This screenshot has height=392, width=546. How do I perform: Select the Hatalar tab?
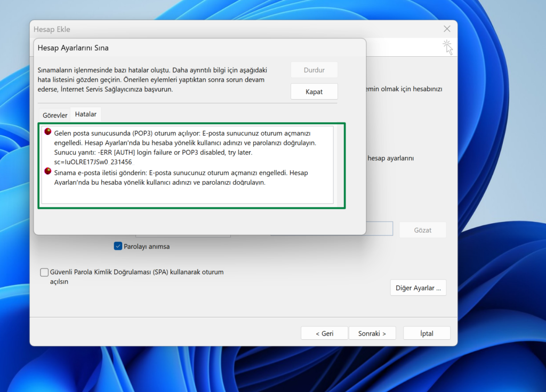point(85,115)
